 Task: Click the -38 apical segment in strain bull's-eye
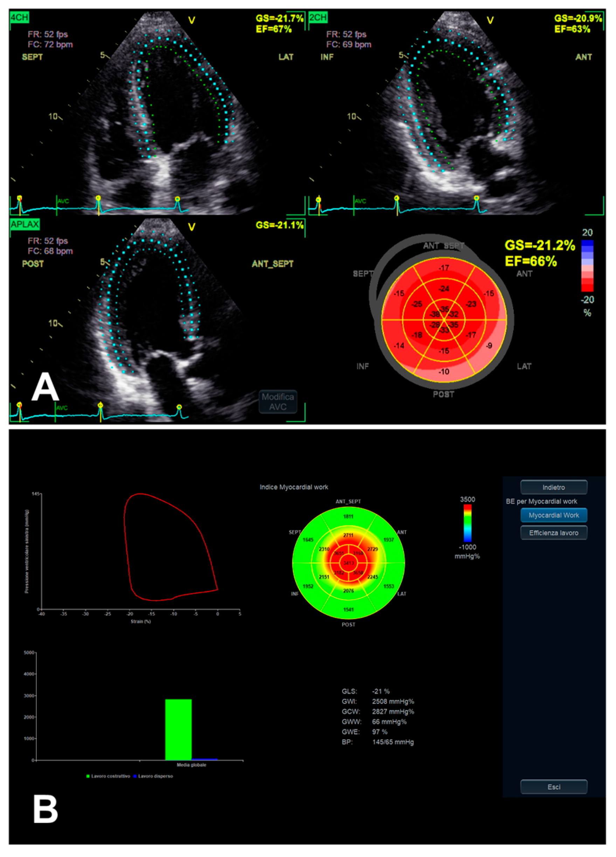click(435, 314)
